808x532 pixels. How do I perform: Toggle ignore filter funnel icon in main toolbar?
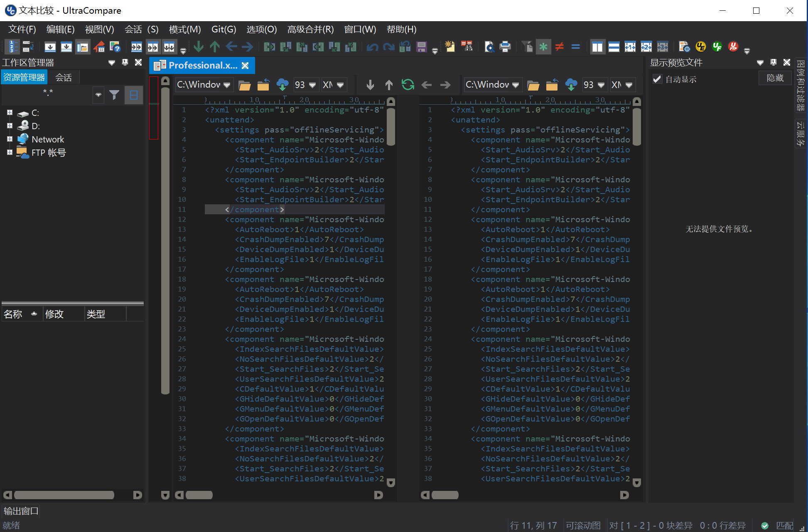527,47
